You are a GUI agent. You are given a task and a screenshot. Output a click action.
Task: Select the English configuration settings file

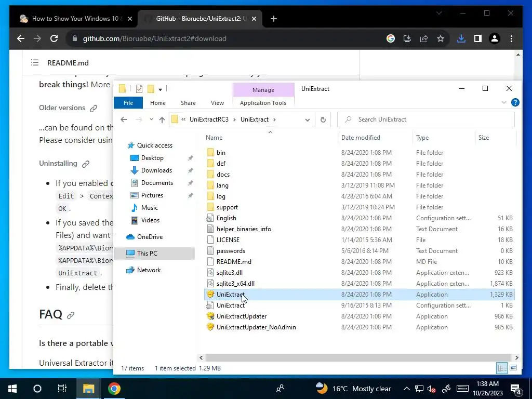coord(227,218)
